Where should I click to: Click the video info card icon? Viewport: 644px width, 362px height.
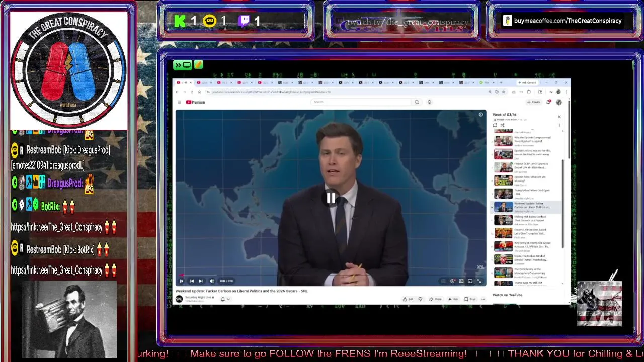point(480,115)
